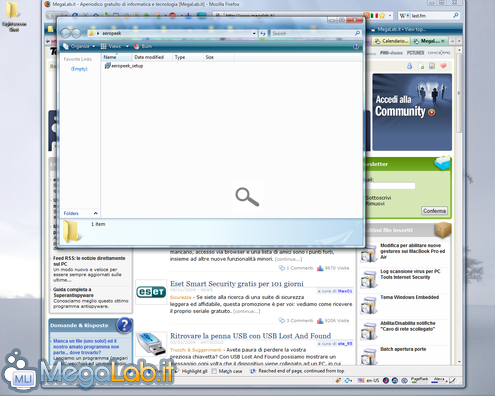Click the en-US language status bar icon
Image resolution: width=495 pixels, height=396 pixels.
(x=368, y=380)
